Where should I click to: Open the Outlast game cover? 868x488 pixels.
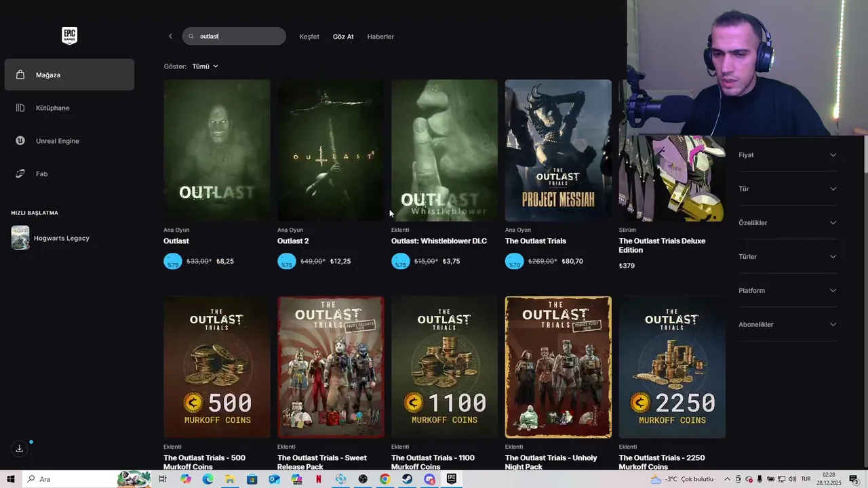click(217, 150)
